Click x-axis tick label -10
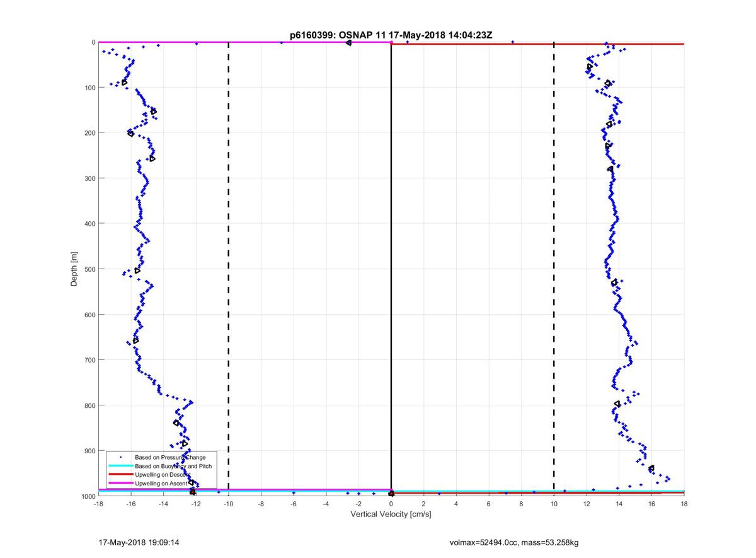The width and height of the screenshot is (756, 558). [x=229, y=504]
